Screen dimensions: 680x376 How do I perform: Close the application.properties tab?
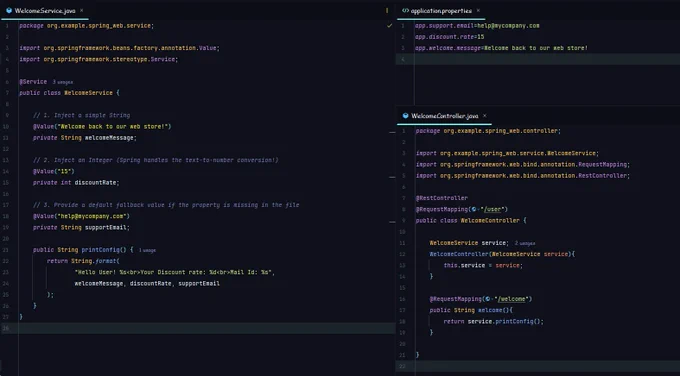(478, 10)
